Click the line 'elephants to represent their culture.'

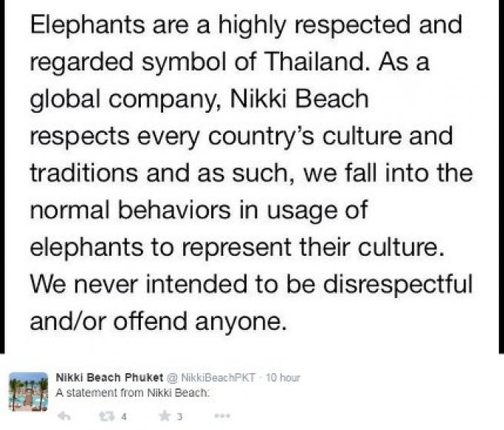coord(237,248)
